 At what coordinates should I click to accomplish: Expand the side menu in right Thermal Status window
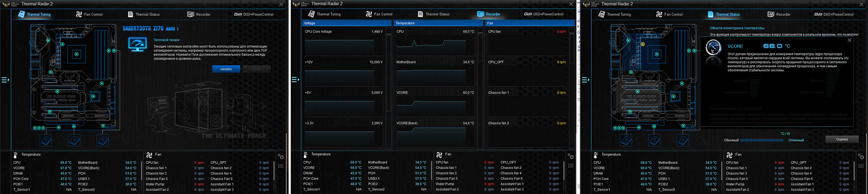tap(585, 80)
